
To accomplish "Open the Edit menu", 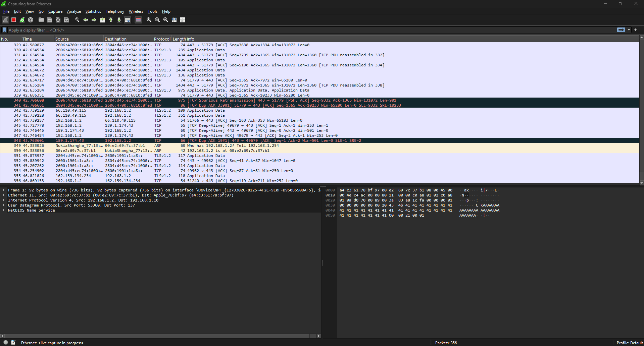I will [17, 11].
